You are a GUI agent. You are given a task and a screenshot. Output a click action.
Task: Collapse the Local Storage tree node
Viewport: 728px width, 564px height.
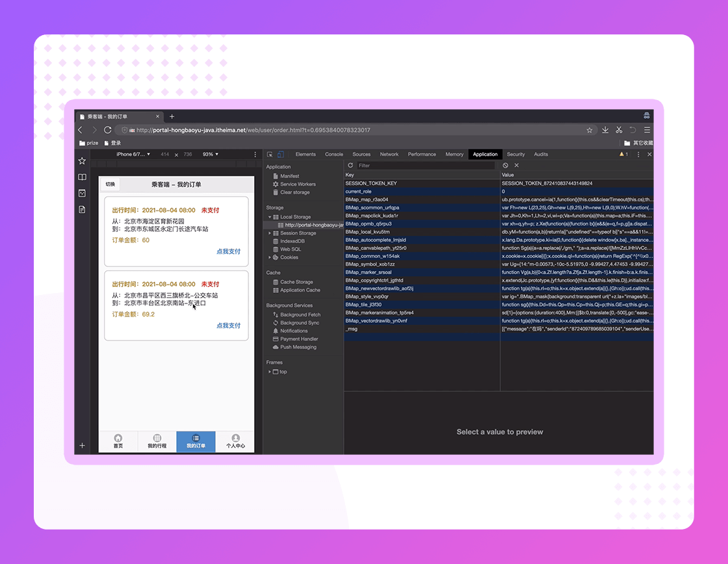[x=270, y=217]
